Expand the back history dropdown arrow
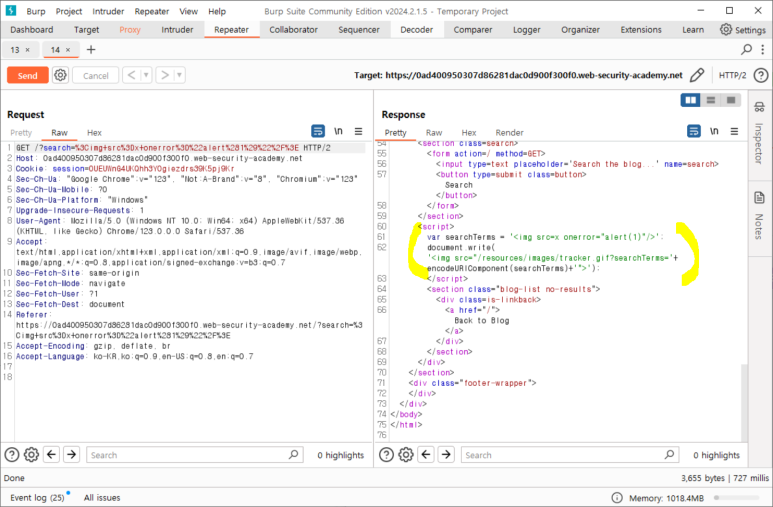 [146, 75]
